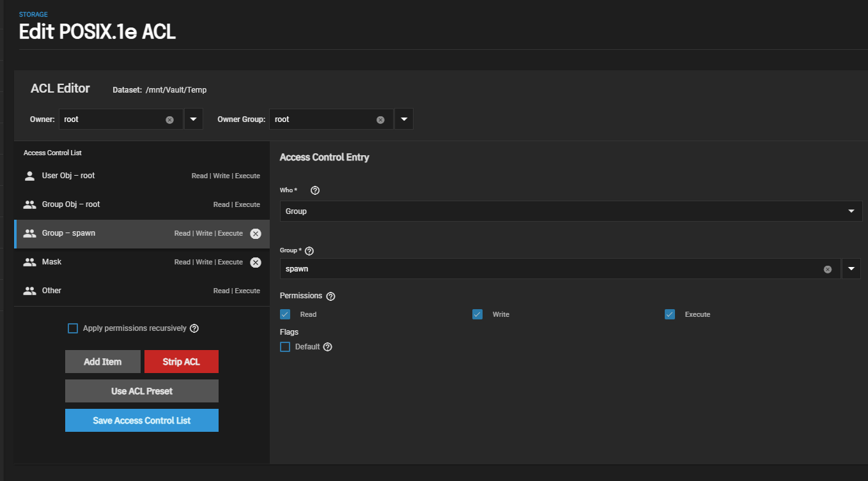The width and height of the screenshot is (868, 481).
Task: View help for Apply permissions recursively
Action: [194, 328]
